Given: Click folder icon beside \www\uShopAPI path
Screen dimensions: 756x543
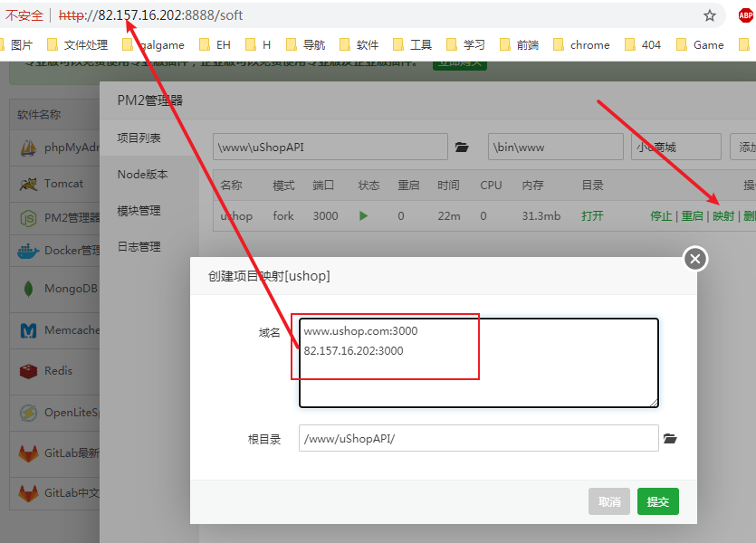Looking at the screenshot, I should (x=462, y=147).
